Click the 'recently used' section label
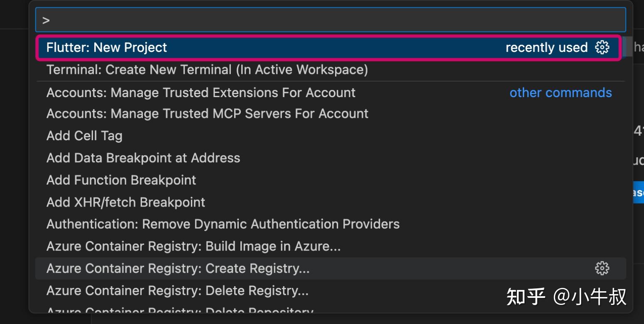This screenshot has width=644, height=324. (546, 47)
